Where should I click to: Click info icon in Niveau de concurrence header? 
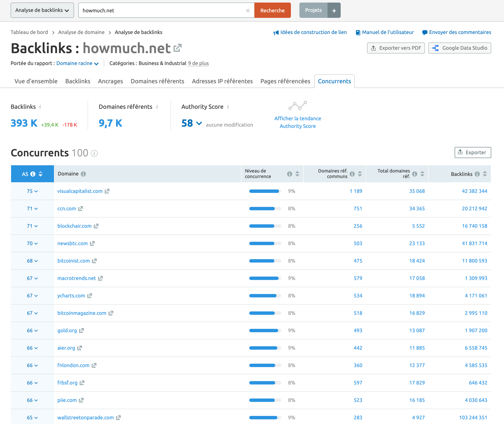coord(289,174)
